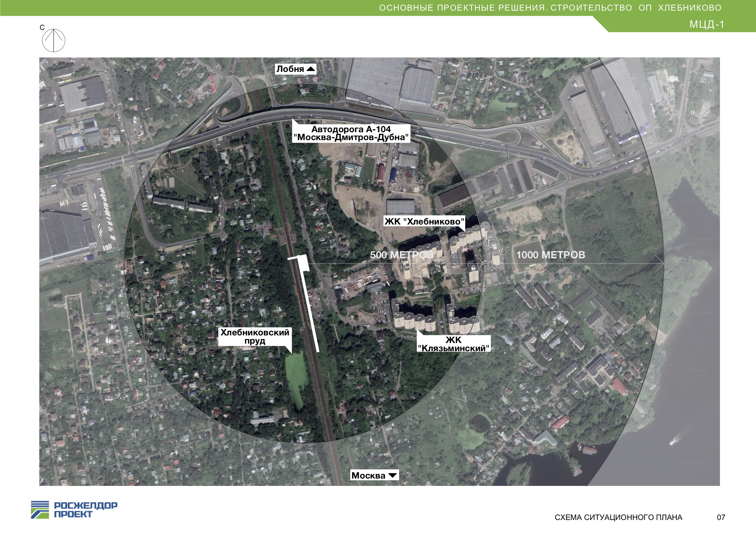Click the 500 МЕТРОВ distance text
The height and width of the screenshot is (534, 756).
pyautogui.click(x=401, y=255)
